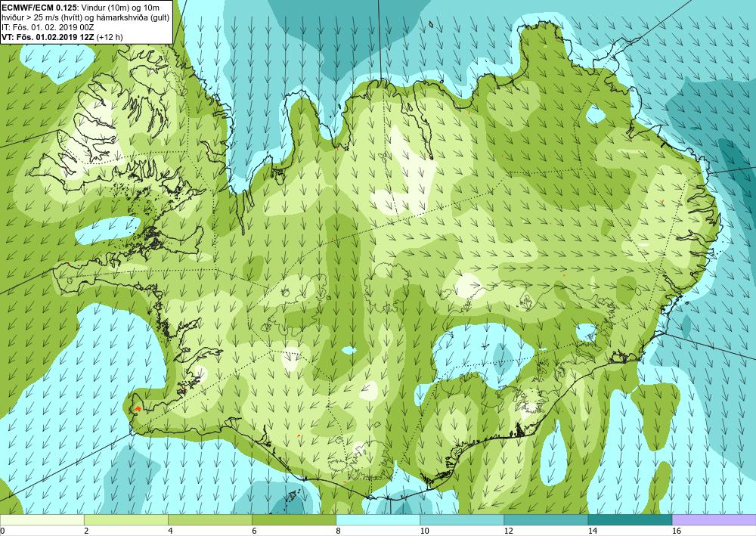Click the 12-14 m/s teal legend swatch
Screen dimensions: 756x536
pos(545,519)
